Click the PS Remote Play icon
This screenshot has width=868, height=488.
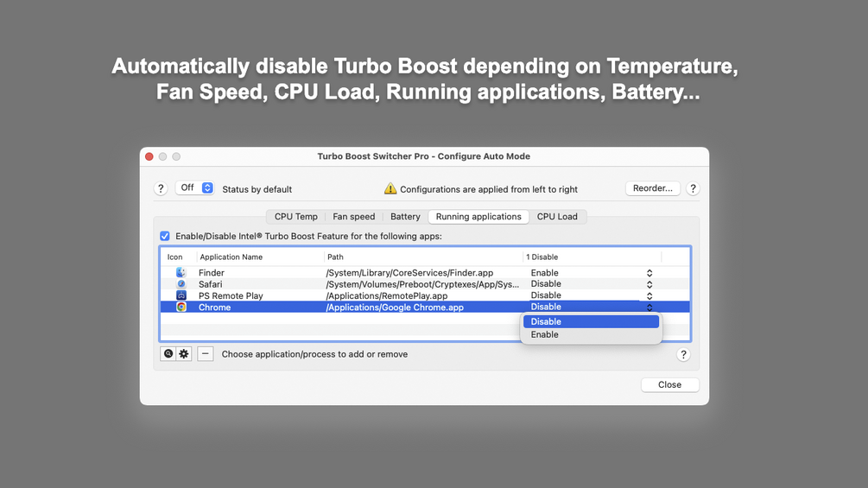(181, 295)
